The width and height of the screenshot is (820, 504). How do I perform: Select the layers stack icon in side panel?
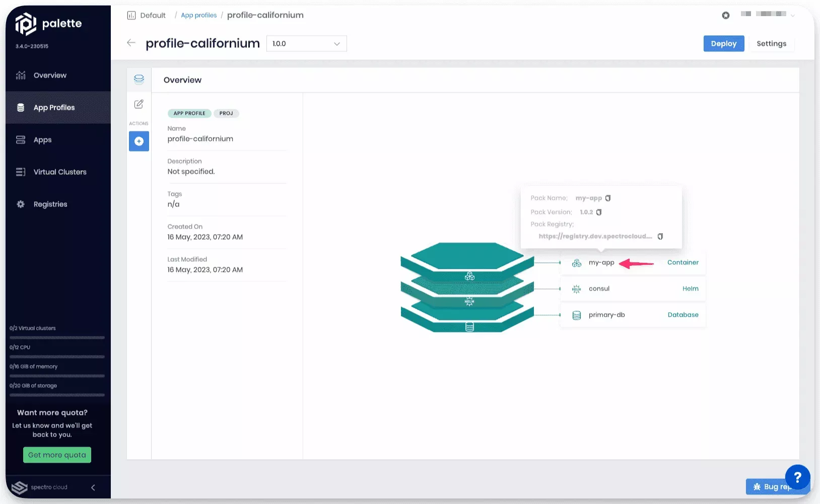click(x=139, y=79)
